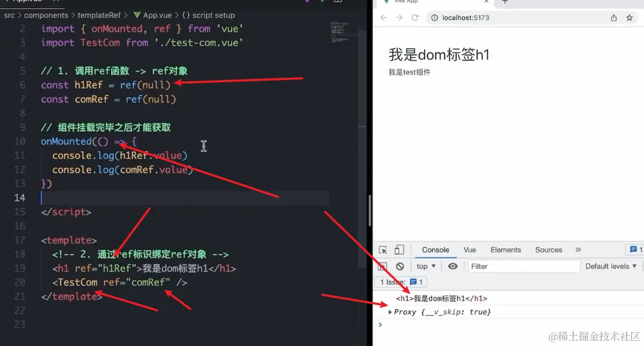Click the share icon in address bar
644x346 pixels.
pyautogui.click(x=613, y=18)
